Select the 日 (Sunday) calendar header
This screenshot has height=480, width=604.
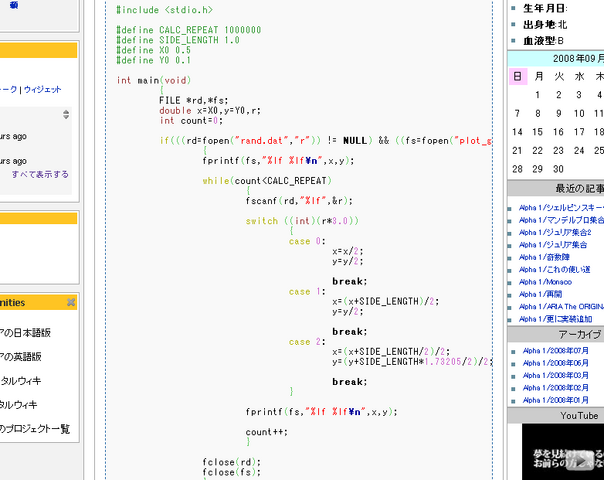[x=518, y=76]
